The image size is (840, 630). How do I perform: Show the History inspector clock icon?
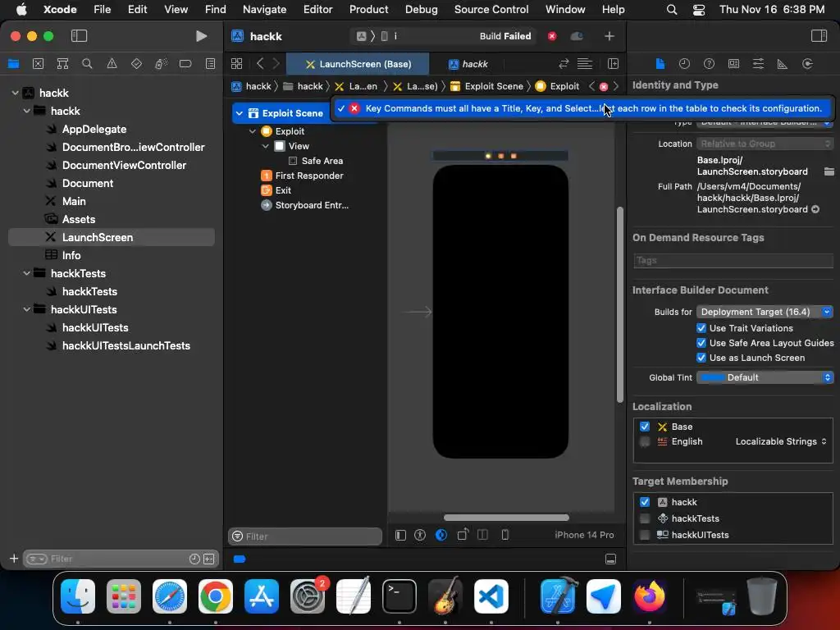pos(684,64)
